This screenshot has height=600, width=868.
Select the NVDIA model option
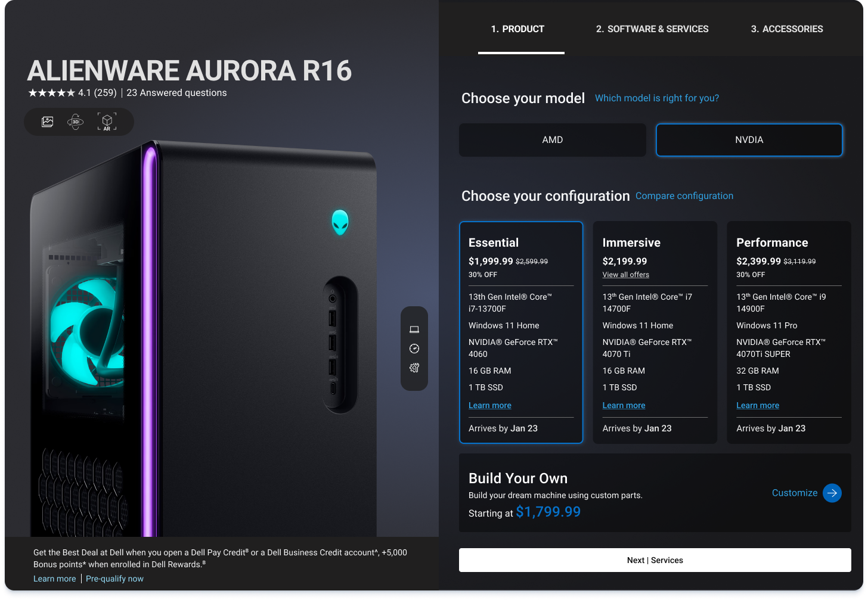click(749, 140)
